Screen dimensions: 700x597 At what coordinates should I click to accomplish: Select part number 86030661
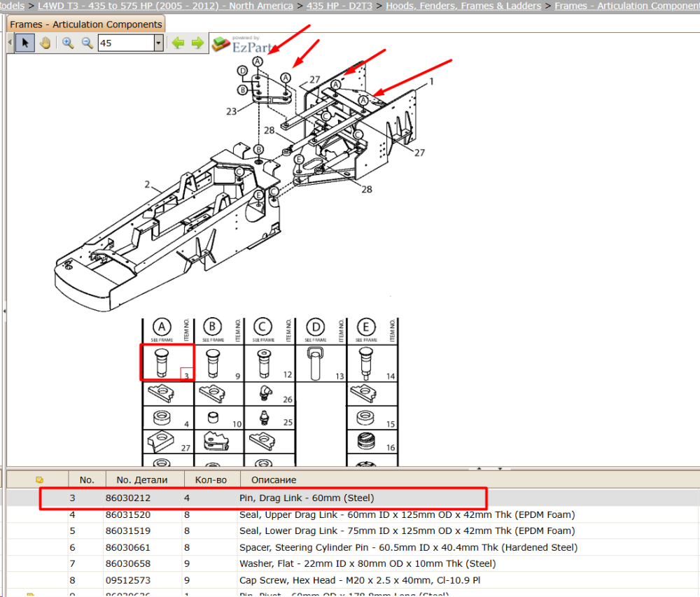coord(128,547)
